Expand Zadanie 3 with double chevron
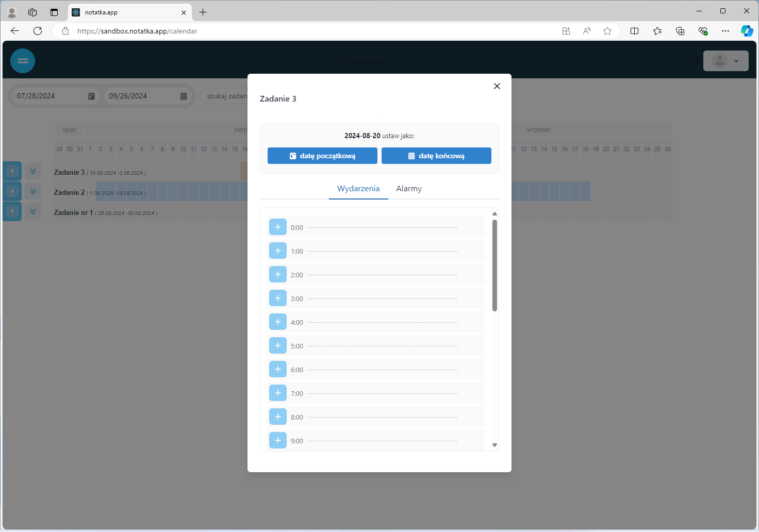 click(x=33, y=171)
